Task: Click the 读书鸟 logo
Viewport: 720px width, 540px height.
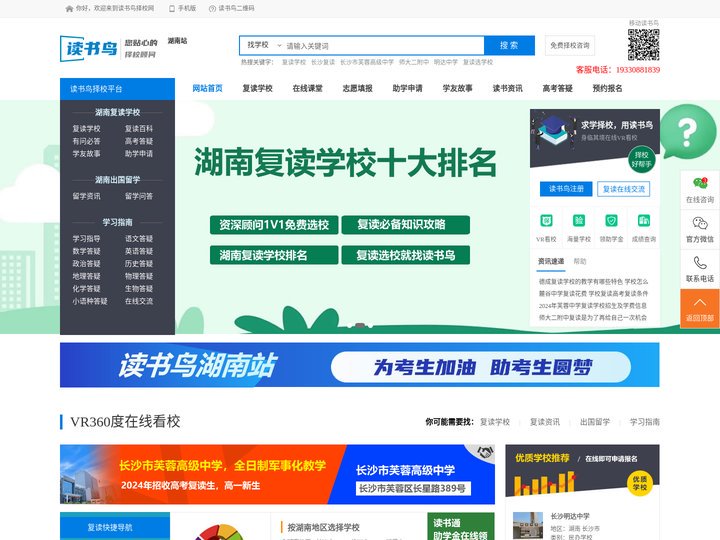Action: [89, 48]
